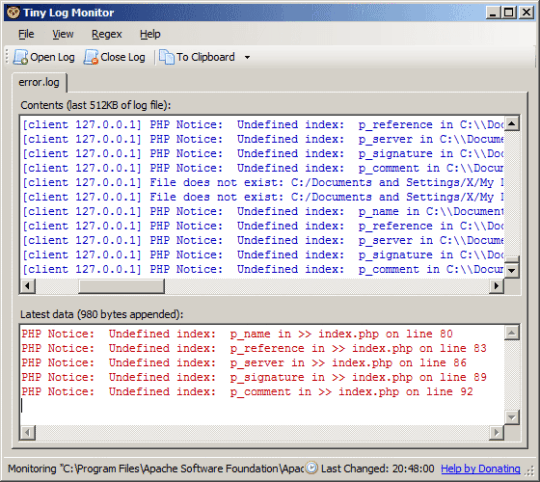Click the Contents horizontal scrollbar thumb
The width and height of the screenshot is (540, 482).
click(121, 286)
